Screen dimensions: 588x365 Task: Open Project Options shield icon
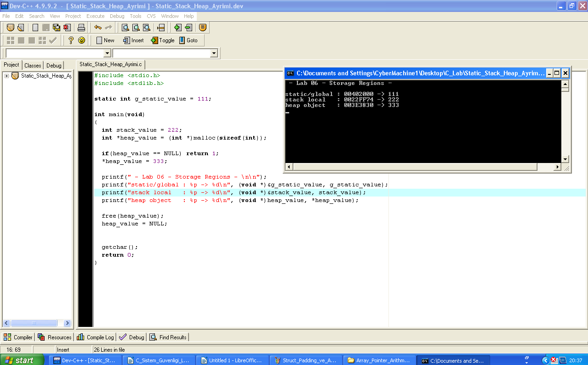203,28
